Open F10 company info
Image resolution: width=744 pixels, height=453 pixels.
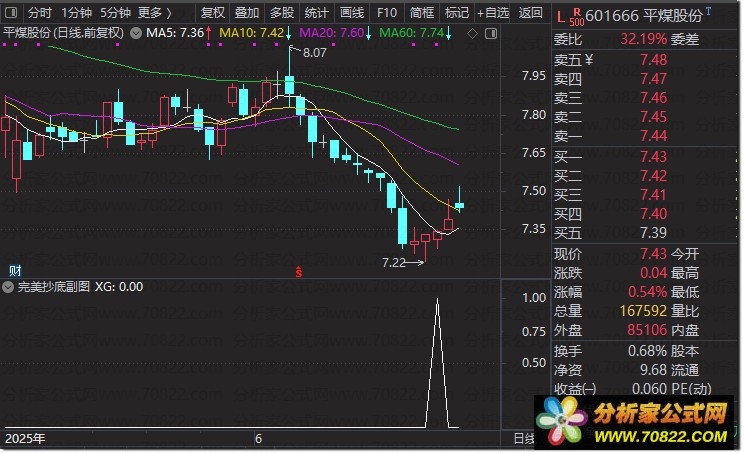[387, 13]
